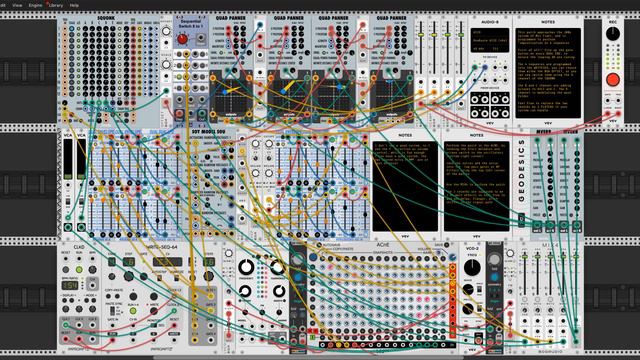Click the red-cabled RESET output jack on CLKD
The image size is (640, 360).
pos(66,339)
